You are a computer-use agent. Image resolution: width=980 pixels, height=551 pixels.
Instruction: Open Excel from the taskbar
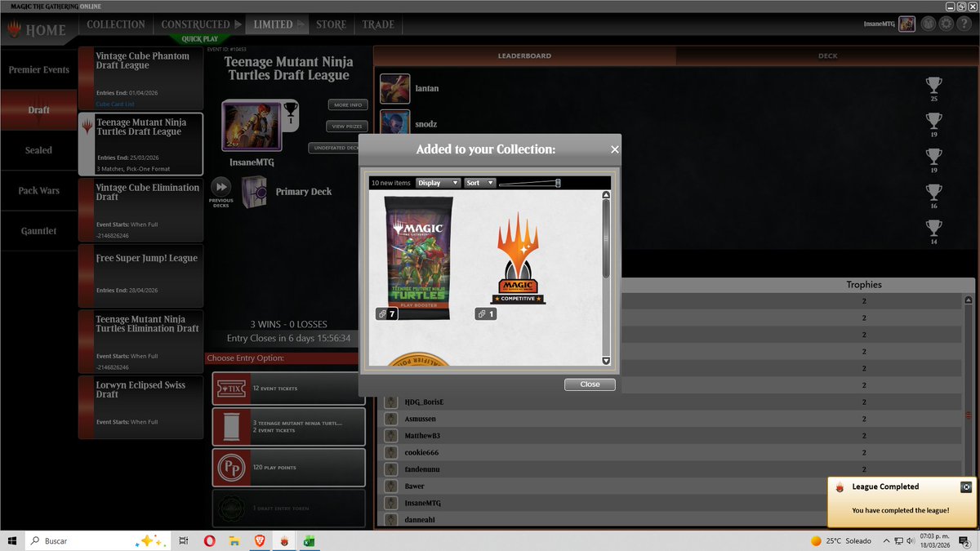310,540
